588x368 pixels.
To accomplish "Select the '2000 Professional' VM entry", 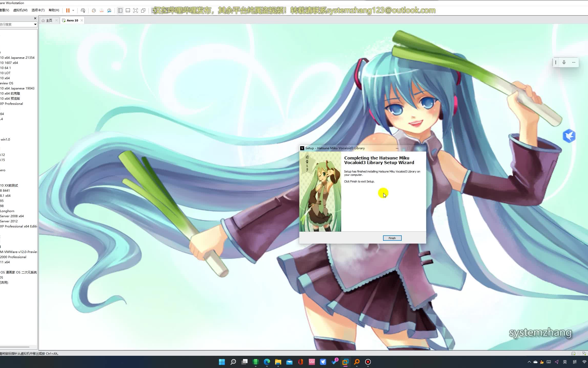I will pos(13,257).
